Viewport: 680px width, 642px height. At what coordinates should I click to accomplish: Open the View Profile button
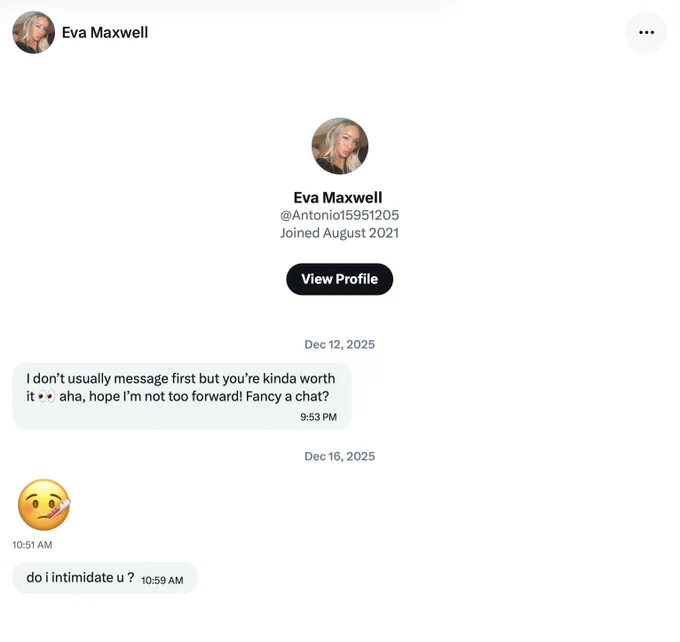click(x=340, y=279)
